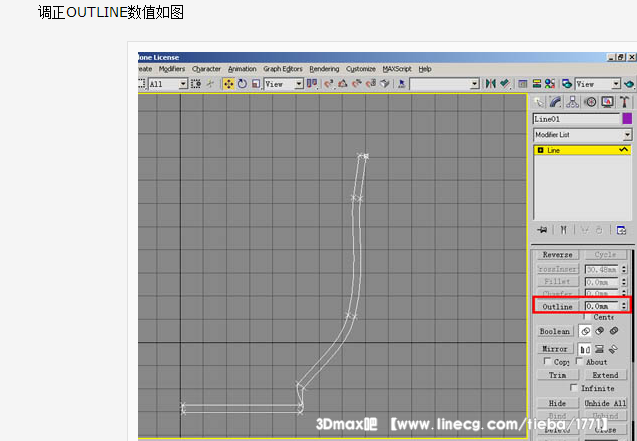Toggle the spinner snap icon
The image size is (637, 441).
370,84
